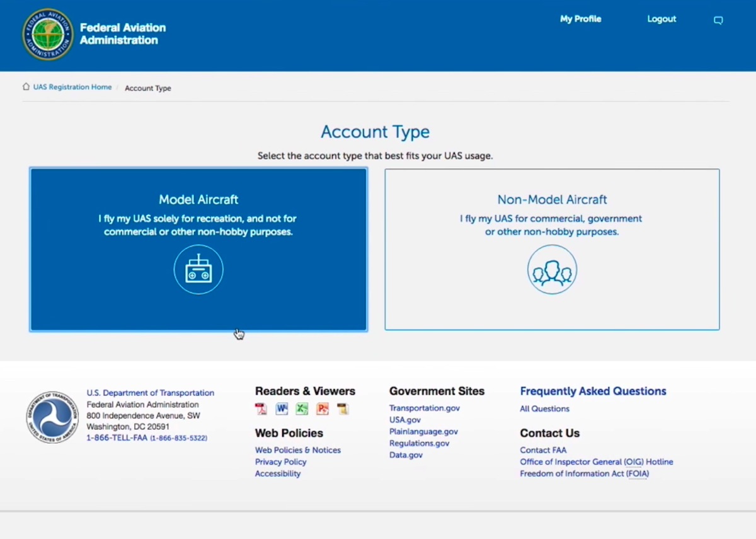This screenshot has width=756, height=539.
Task: Click the "Readers & Viewers" heading
Action: pyautogui.click(x=305, y=391)
